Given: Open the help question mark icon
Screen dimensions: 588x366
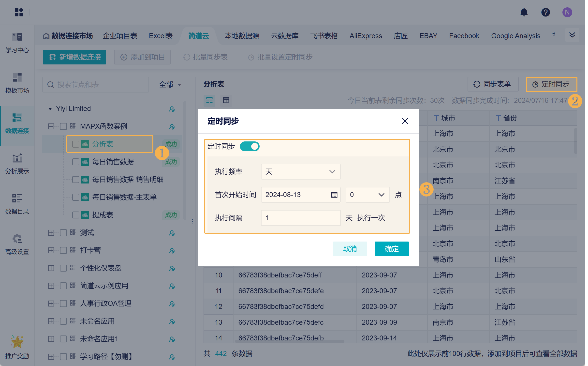Looking at the screenshot, I should (x=545, y=12).
